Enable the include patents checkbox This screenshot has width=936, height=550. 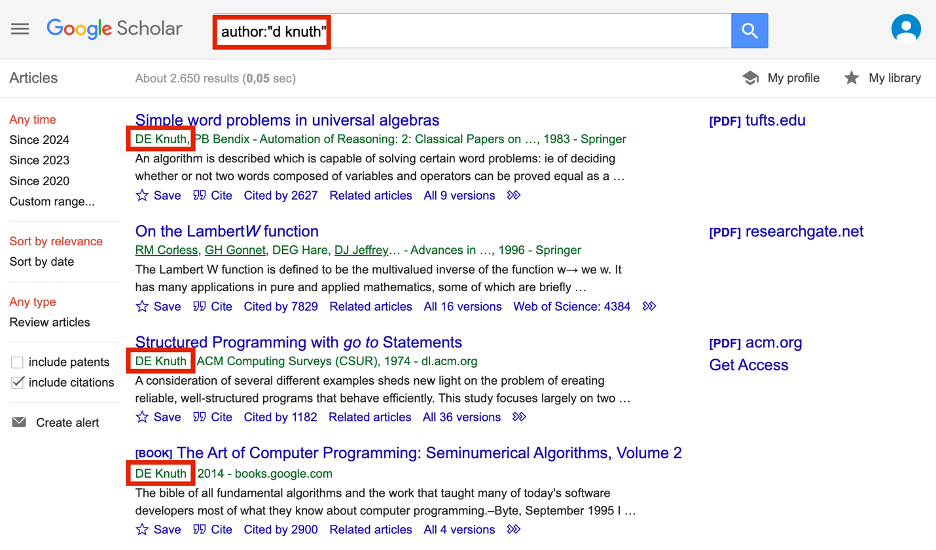tap(17, 362)
